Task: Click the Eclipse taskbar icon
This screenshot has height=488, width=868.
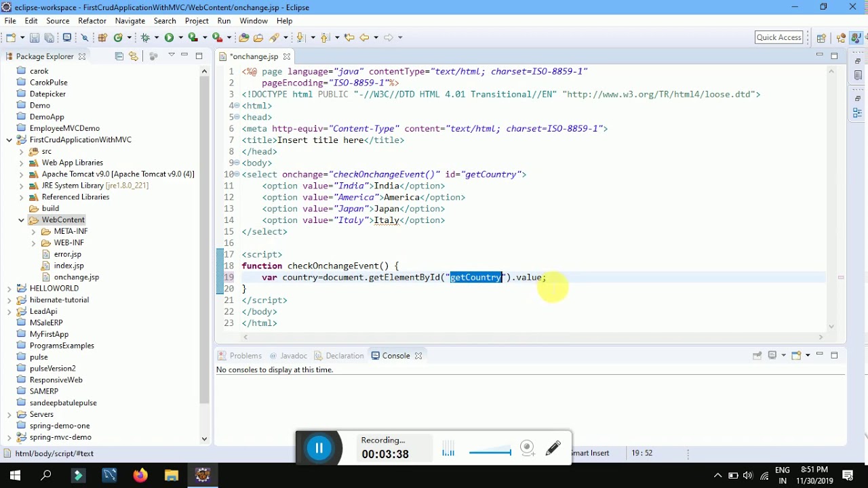Action: click(203, 475)
